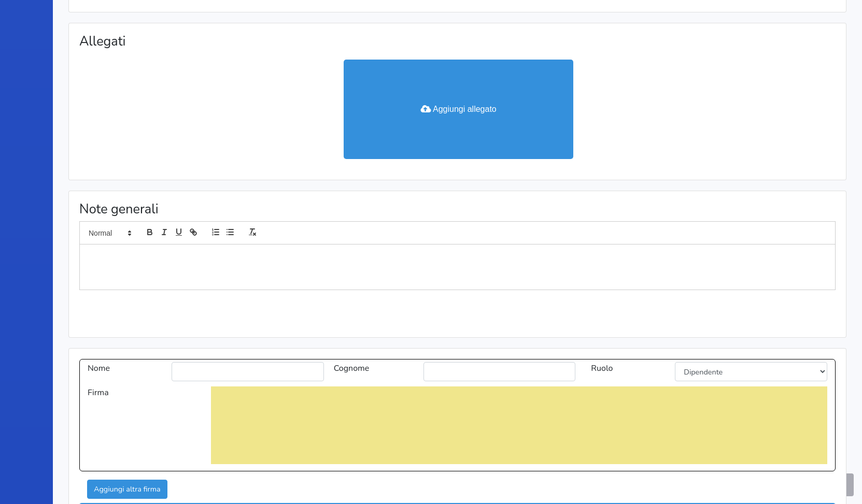
Task: Click the Aggiungi altra firma button
Action: click(x=127, y=489)
